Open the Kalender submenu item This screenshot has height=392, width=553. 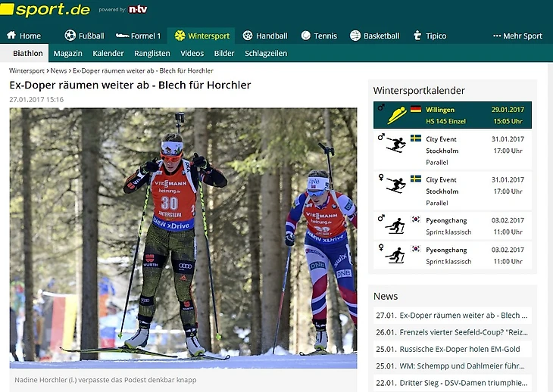[108, 54]
